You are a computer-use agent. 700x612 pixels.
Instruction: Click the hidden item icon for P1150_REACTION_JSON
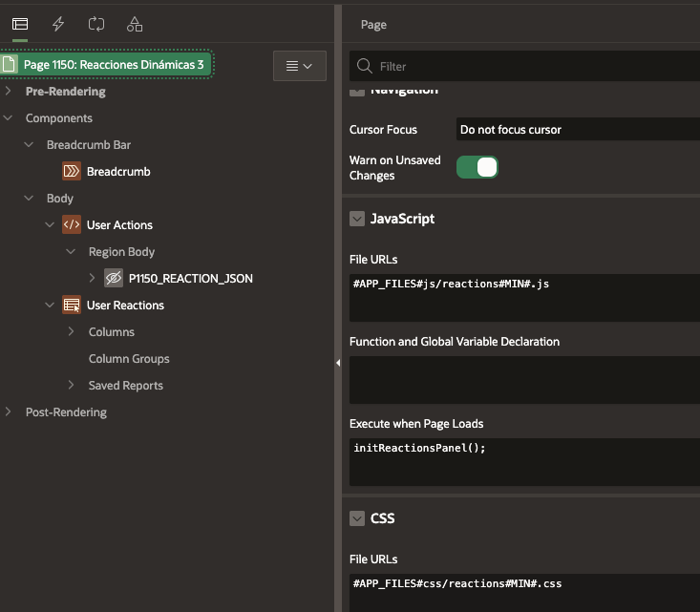coord(114,279)
